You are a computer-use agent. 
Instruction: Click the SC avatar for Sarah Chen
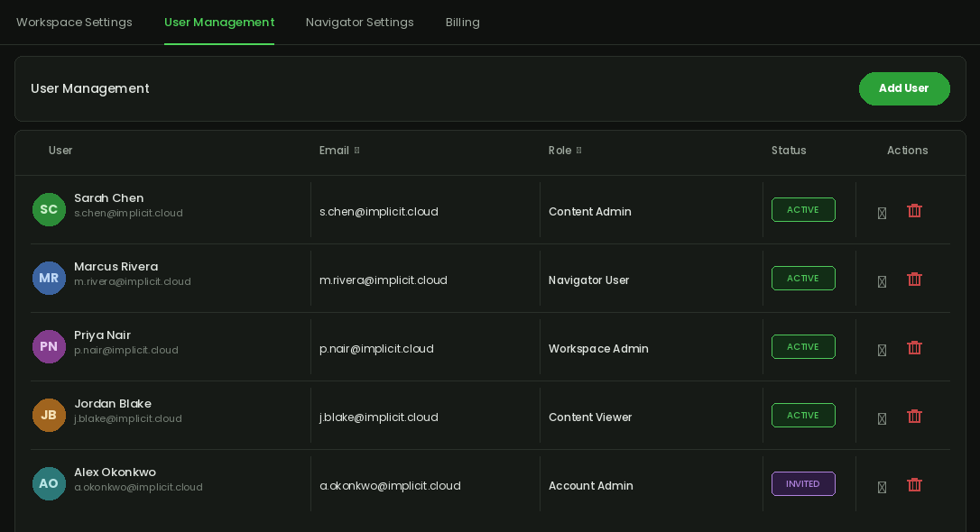tap(49, 210)
